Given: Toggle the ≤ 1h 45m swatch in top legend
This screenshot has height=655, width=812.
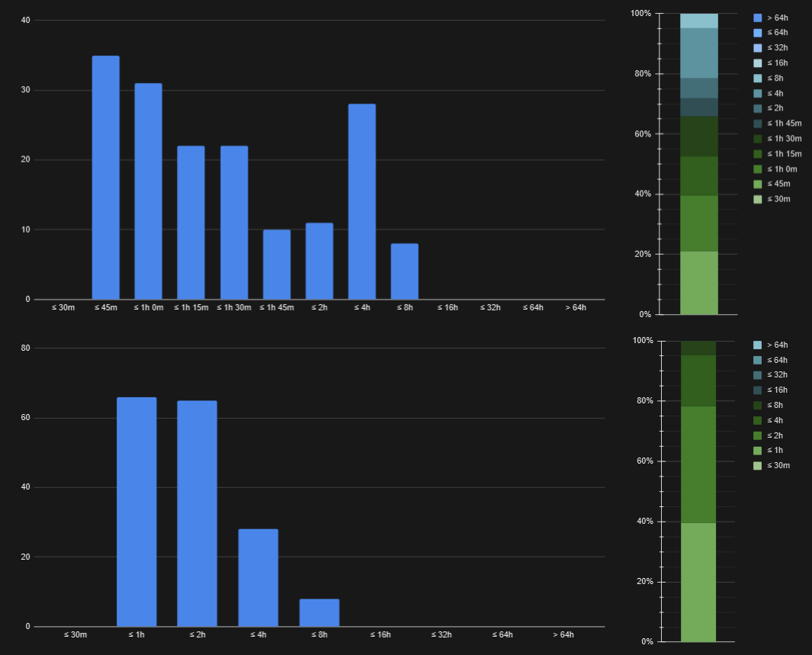Looking at the screenshot, I should pyautogui.click(x=757, y=124).
